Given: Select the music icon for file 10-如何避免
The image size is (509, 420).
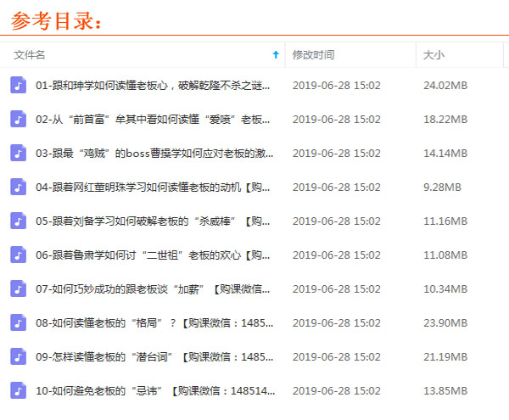Looking at the screenshot, I should click(18, 390).
